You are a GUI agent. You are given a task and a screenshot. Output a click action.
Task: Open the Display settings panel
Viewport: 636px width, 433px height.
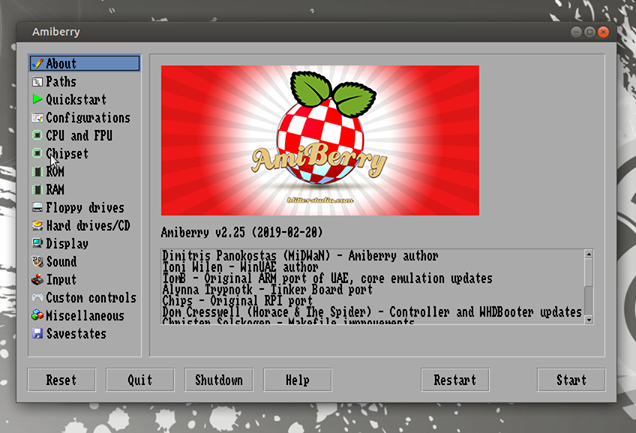[x=67, y=244]
